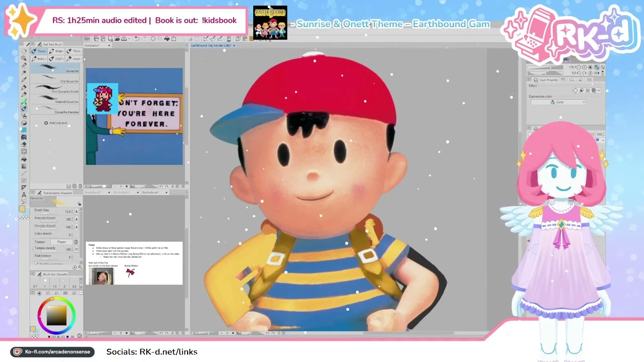644x362 pixels.
Task: Switch to the Thick paint sub tool group
Action: point(74,51)
